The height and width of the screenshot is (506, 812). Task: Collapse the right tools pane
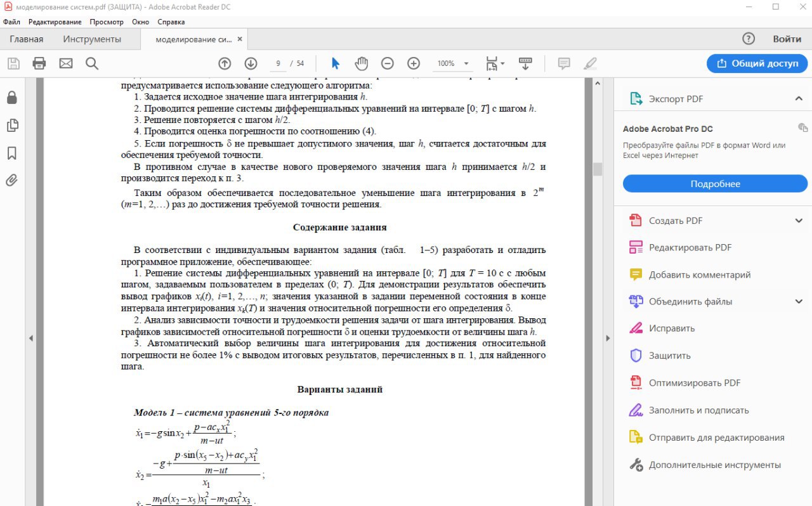click(x=608, y=339)
